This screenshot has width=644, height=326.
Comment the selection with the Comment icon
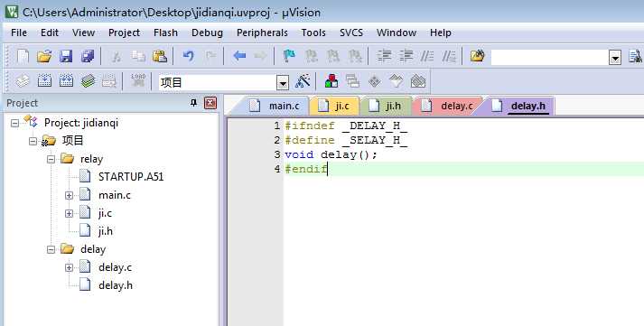pyautogui.click(x=427, y=56)
